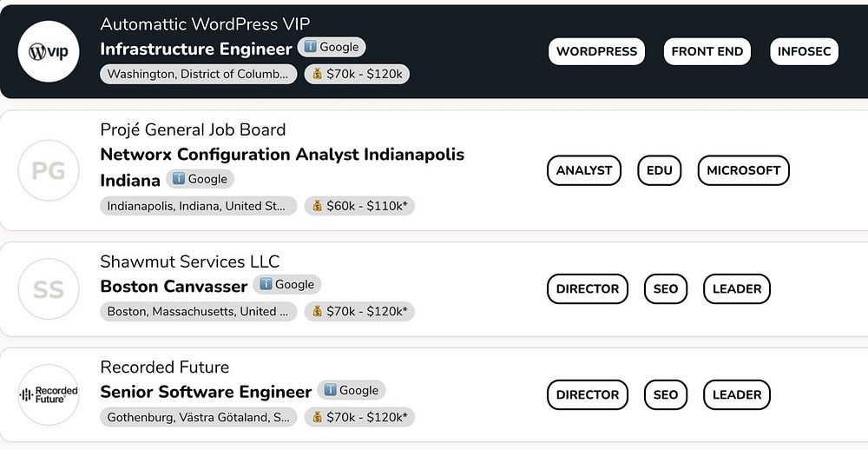Viewport: 868px width, 450px height.
Task: Click Google badge beside Boston Canvasser
Action: (x=286, y=284)
